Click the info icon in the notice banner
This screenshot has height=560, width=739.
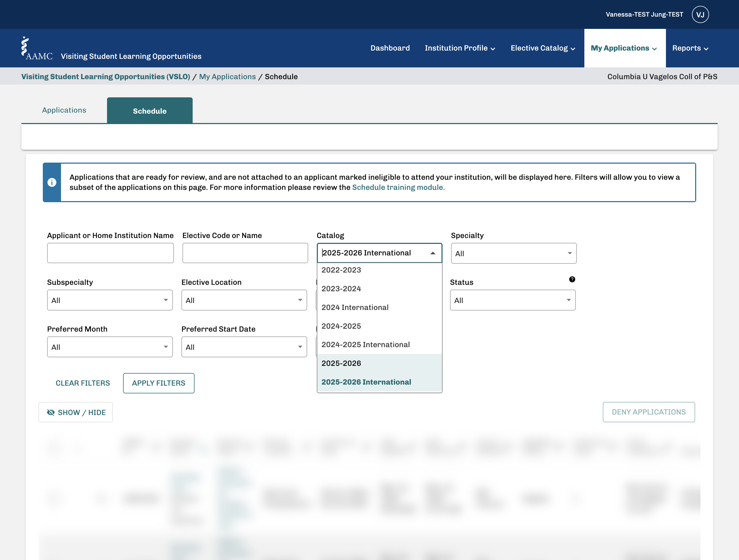tap(52, 182)
